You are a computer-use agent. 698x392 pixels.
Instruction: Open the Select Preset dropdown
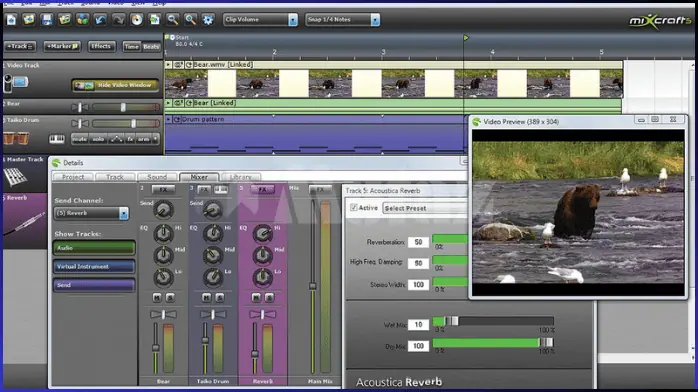coord(426,208)
